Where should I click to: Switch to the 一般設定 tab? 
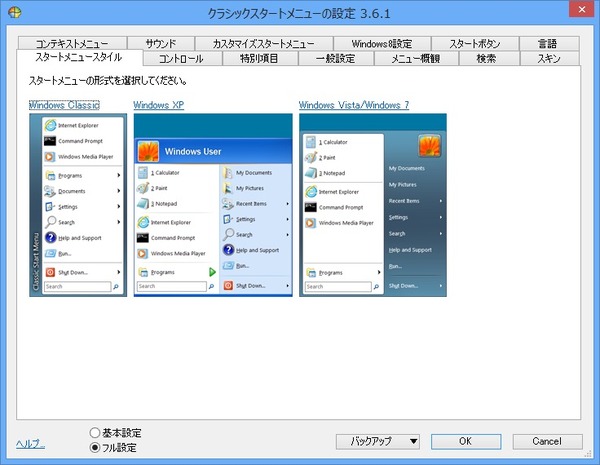click(x=336, y=59)
